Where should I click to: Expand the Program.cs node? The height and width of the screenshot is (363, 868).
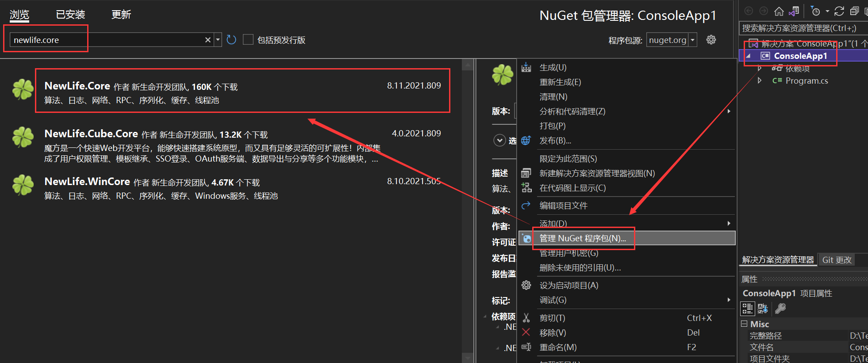point(760,81)
